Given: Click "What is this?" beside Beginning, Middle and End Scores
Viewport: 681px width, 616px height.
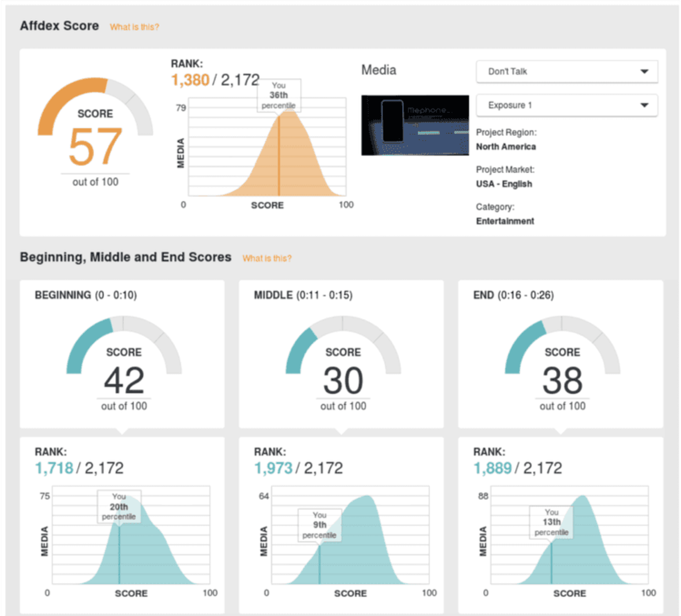Looking at the screenshot, I should (x=267, y=258).
